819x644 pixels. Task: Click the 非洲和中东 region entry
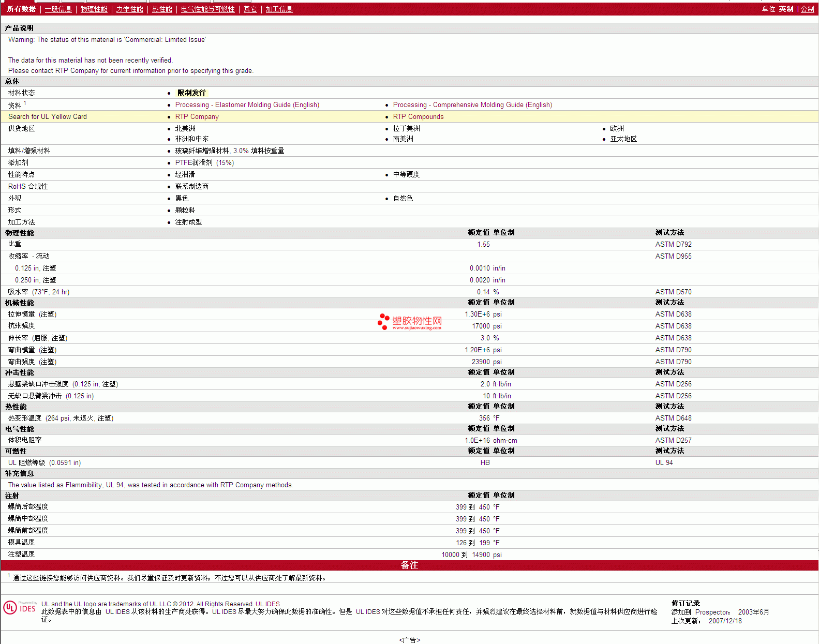click(192, 139)
